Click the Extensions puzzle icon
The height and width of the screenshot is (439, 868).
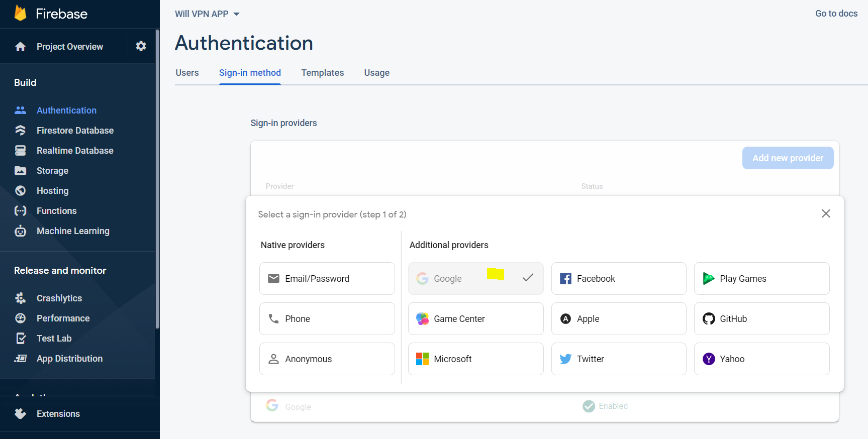point(20,413)
